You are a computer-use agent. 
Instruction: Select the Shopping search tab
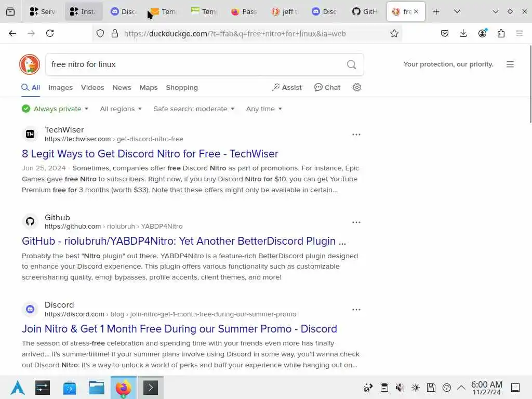pyautogui.click(x=182, y=87)
